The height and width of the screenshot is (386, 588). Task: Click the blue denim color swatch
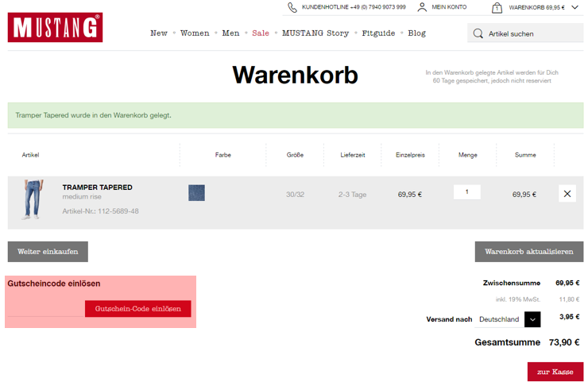click(x=196, y=193)
